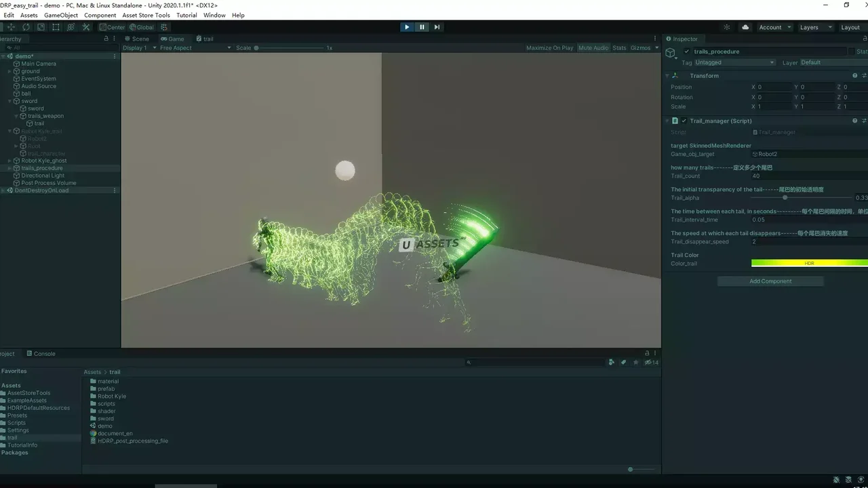Image resolution: width=868 pixels, height=488 pixels.
Task: Adjust the Trail_alpha slider
Action: point(801,198)
